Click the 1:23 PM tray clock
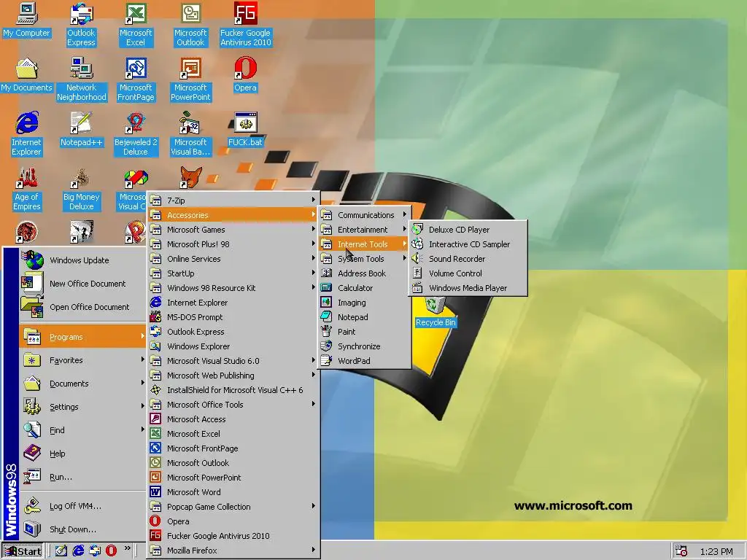Image resolution: width=747 pixels, height=560 pixels. (716, 552)
